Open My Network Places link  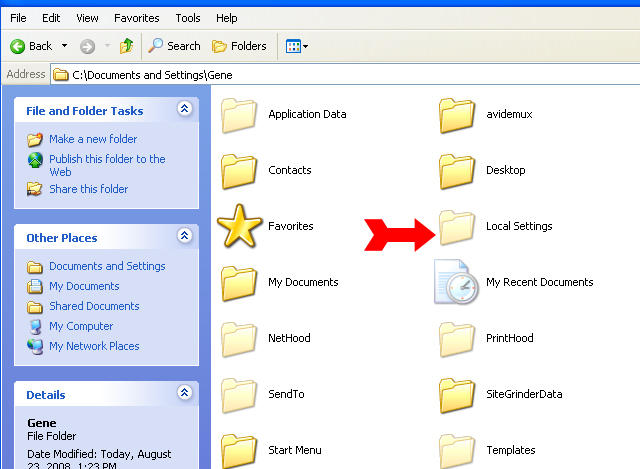[x=94, y=346]
